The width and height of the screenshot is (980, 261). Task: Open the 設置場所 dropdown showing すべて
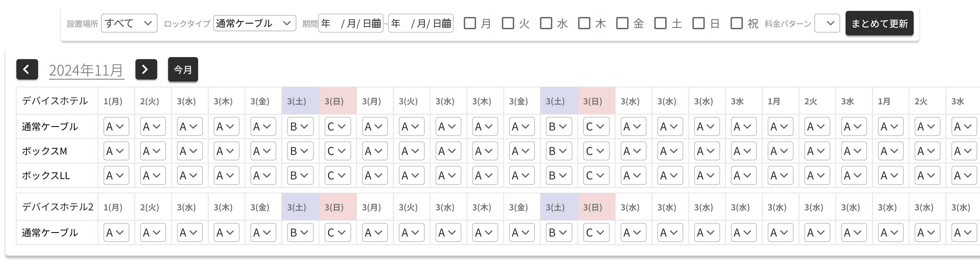pos(129,23)
